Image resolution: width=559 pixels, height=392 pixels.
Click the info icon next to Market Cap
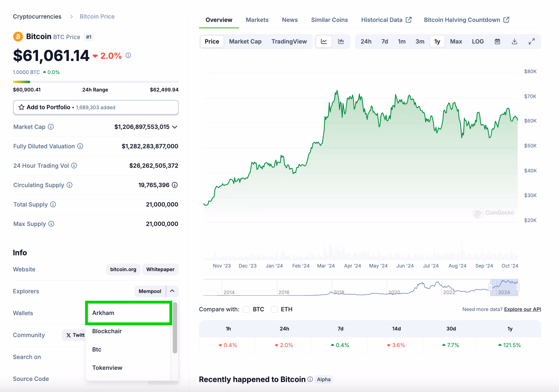pos(51,127)
